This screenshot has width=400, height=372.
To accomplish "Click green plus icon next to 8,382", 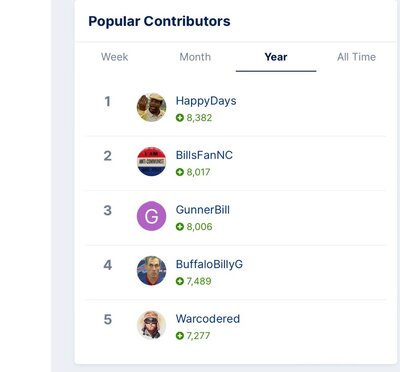I will click(180, 118).
